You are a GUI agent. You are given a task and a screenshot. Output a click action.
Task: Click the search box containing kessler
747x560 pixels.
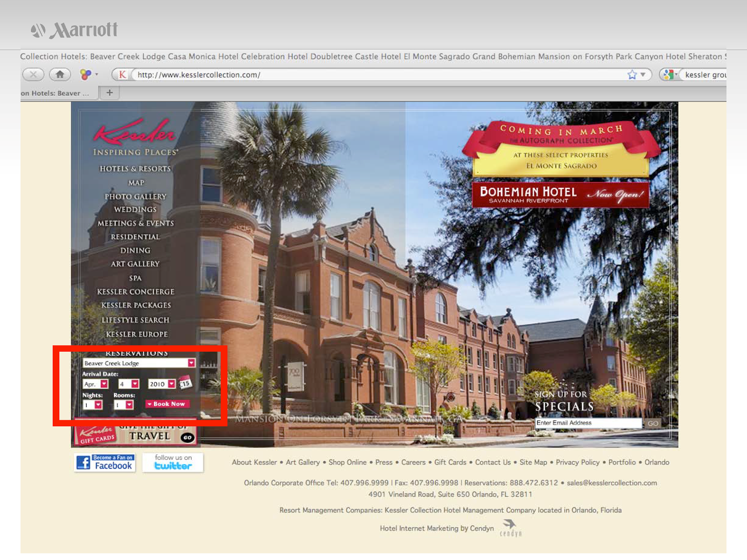pyautogui.click(x=703, y=74)
